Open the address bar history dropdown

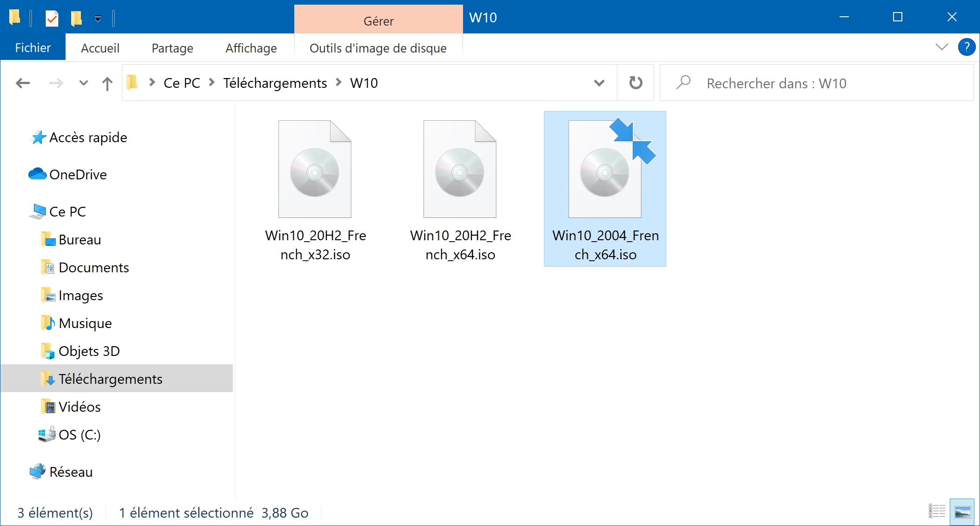pyautogui.click(x=599, y=83)
